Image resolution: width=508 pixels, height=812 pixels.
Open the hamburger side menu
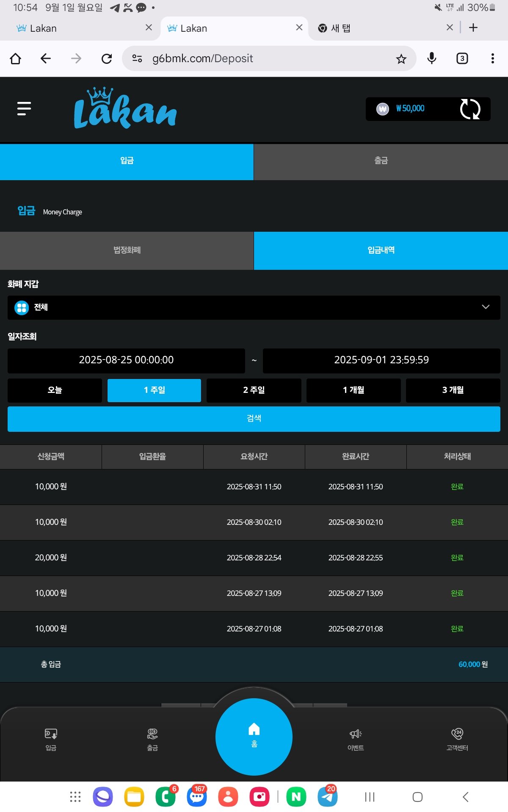(x=24, y=109)
